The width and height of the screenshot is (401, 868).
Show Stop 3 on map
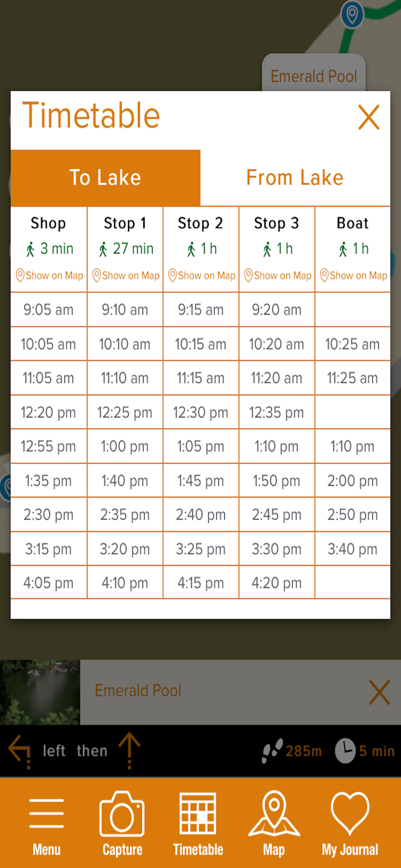[277, 276]
